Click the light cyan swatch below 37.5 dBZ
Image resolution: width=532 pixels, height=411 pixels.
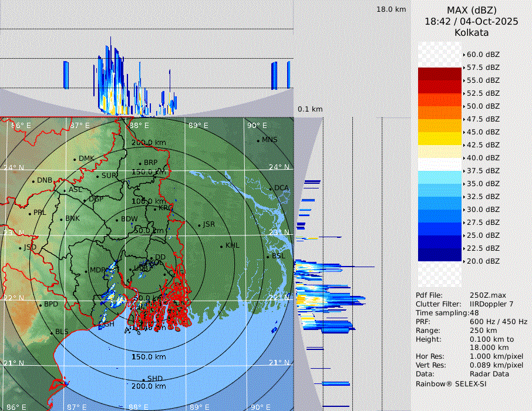tap(439, 177)
